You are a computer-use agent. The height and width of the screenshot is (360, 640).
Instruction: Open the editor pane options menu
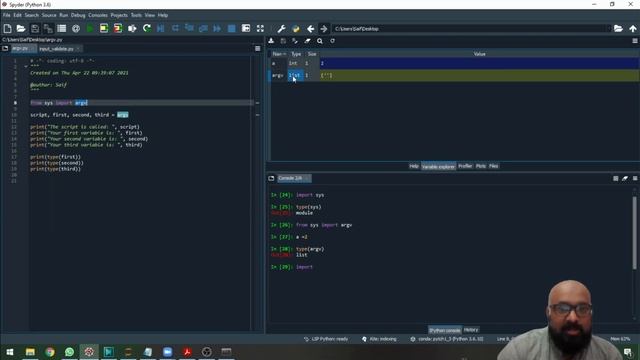(x=258, y=49)
